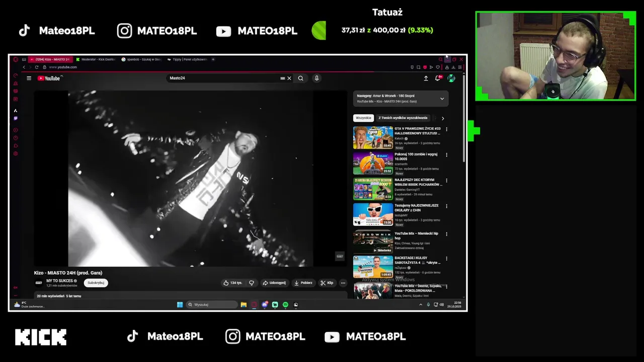The width and height of the screenshot is (644, 362).
Task: Like the video with 134 tys.
Action: [233, 283]
